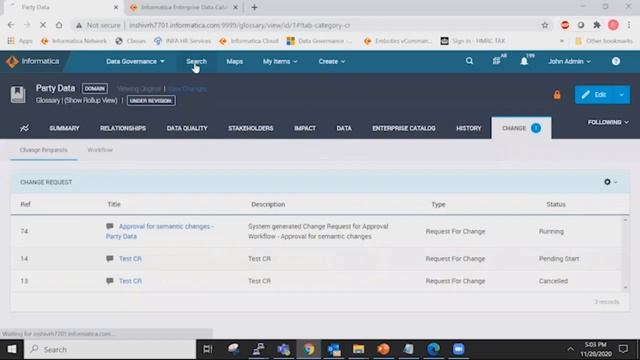Click the Windows taskbar search box
The height and width of the screenshot is (360, 640).
click(x=110, y=349)
